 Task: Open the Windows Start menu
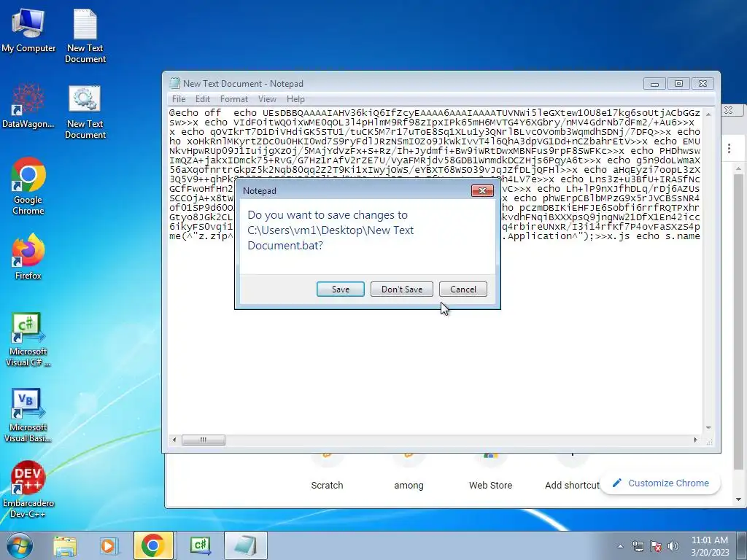click(19, 545)
